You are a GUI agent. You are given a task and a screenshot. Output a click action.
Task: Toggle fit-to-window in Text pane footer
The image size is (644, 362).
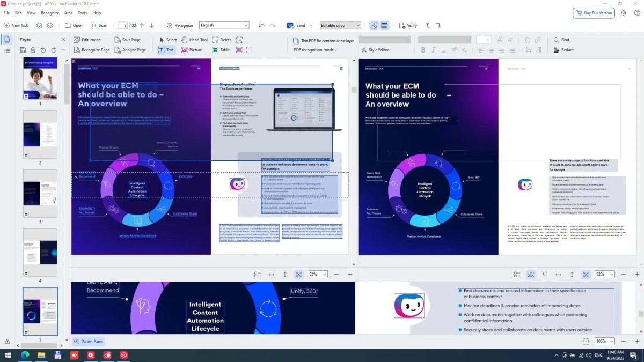[x=586, y=274]
